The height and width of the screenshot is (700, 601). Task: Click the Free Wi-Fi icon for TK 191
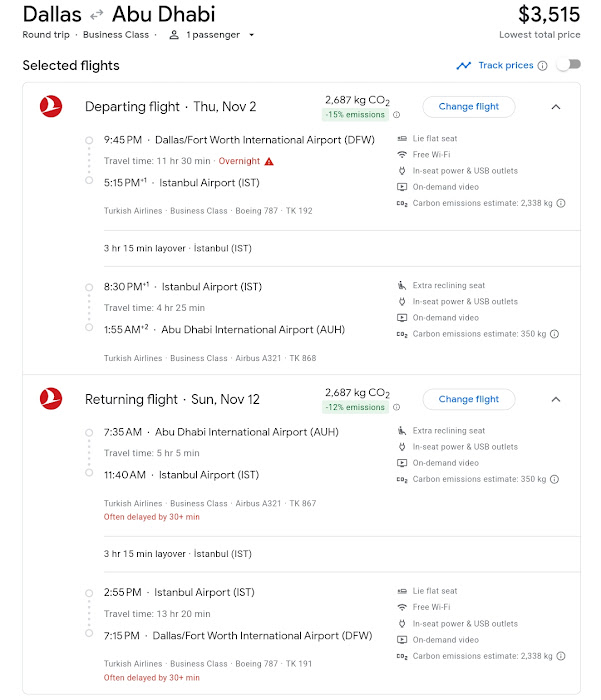click(402, 607)
